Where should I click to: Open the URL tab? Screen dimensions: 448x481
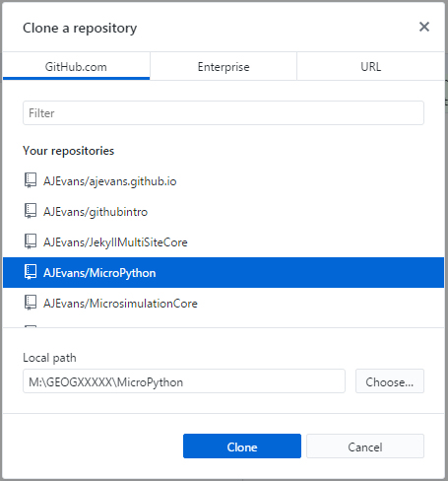pos(371,67)
